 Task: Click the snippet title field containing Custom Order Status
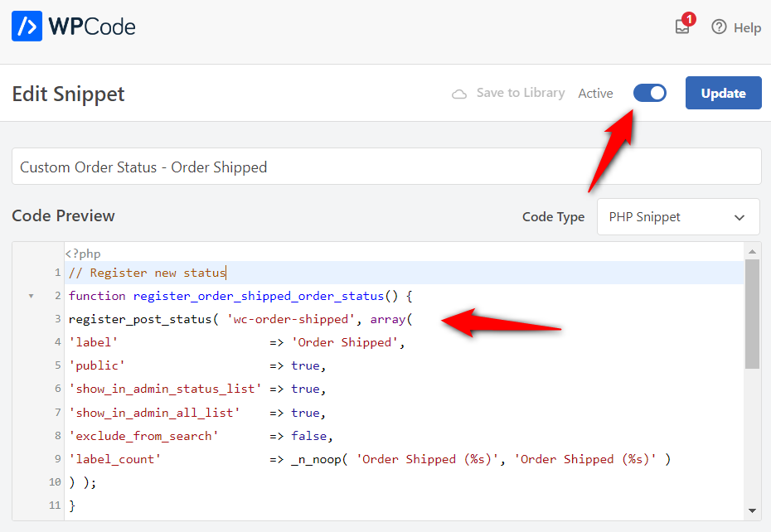coord(385,166)
